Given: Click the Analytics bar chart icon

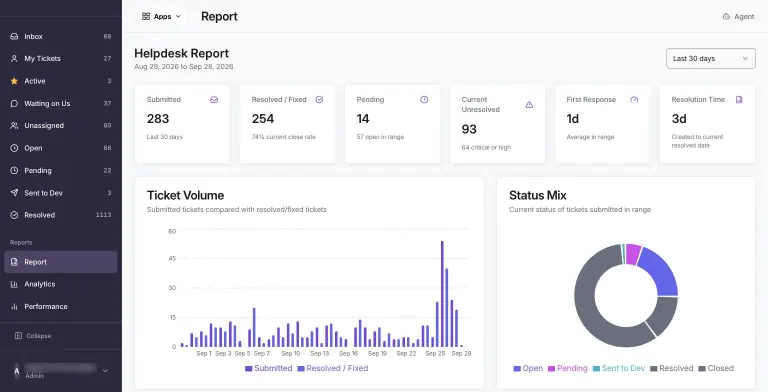Looking at the screenshot, I should coord(14,284).
